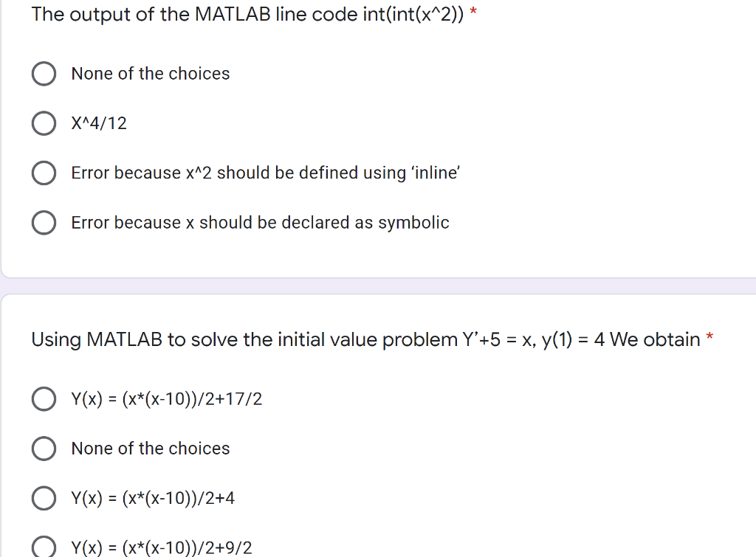Select answer Y(x) = (x*(x-10))/2+4
The width and height of the screenshot is (756, 557).
coord(44,498)
